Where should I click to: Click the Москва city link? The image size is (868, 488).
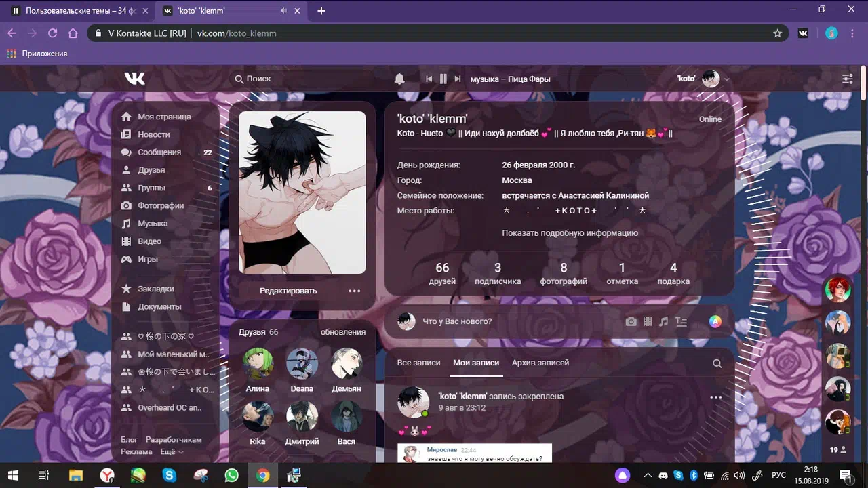coord(517,180)
